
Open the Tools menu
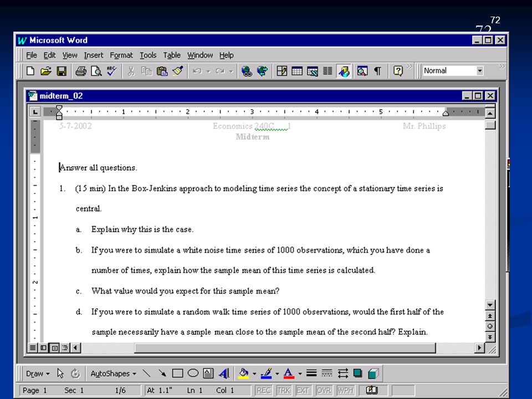pos(148,55)
